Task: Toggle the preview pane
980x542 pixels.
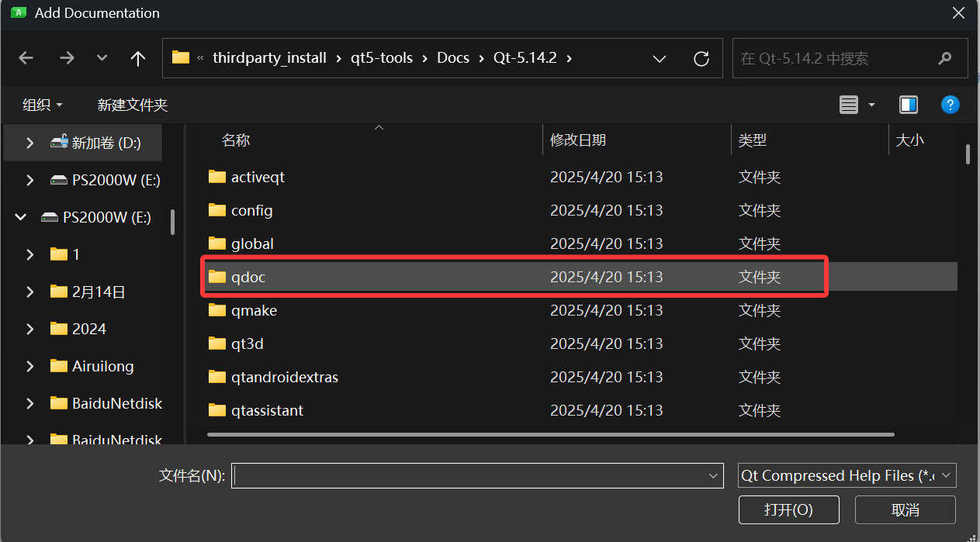Action: pos(909,105)
